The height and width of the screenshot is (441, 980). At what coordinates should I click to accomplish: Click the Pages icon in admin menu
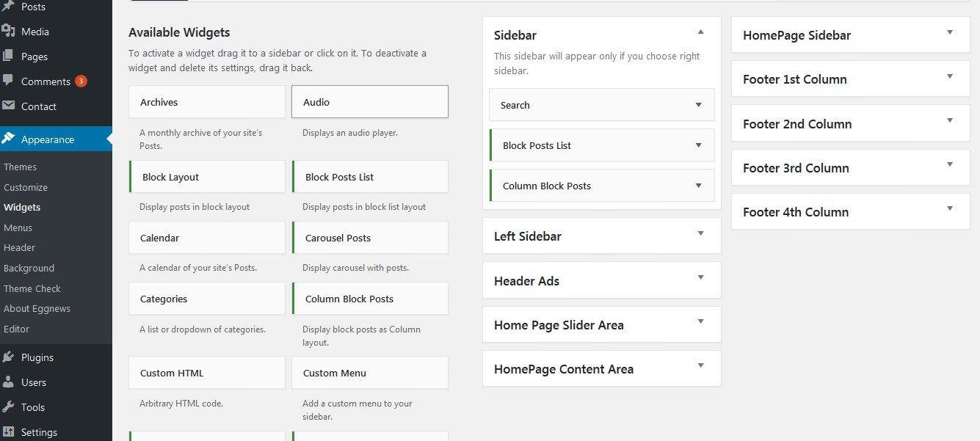(x=9, y=57)
